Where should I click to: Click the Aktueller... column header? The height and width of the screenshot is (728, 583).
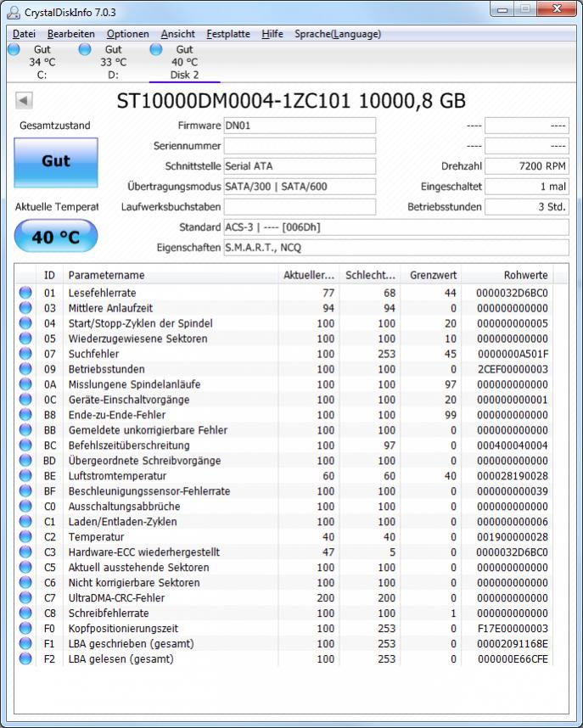[309, 275]
